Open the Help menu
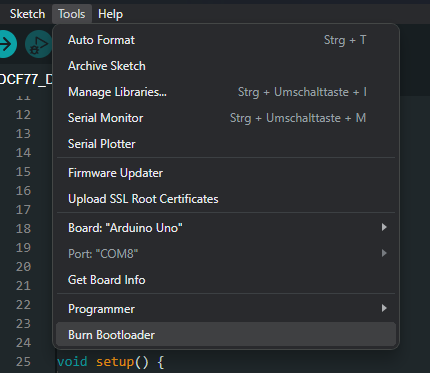This screenshot has width=430, height=373. [110, 14]
